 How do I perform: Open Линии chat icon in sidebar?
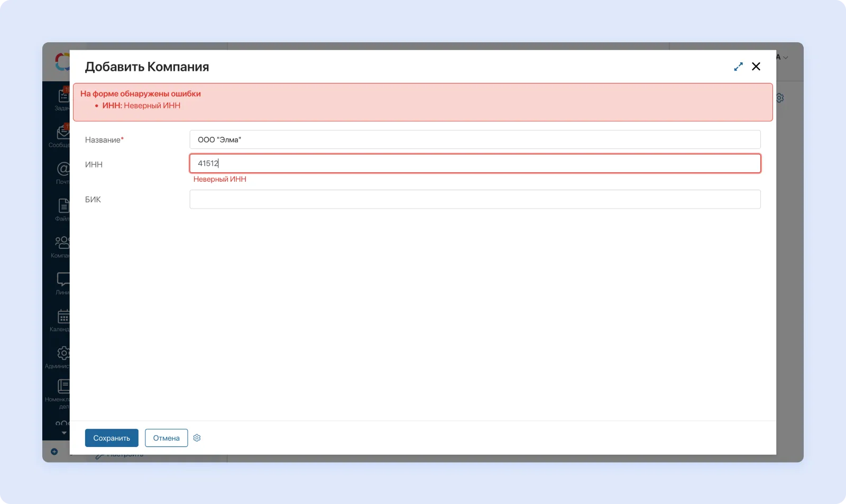[x=62, y=279]
